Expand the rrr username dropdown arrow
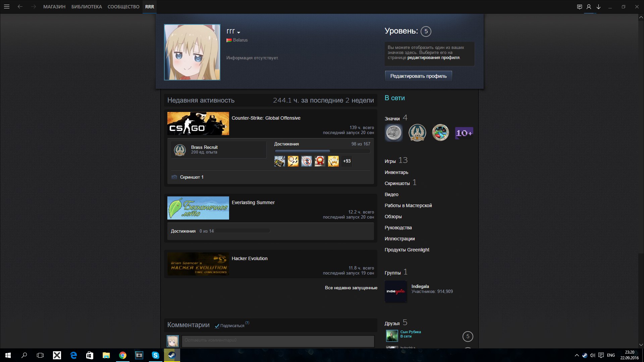This screenshot has width=644, height=362. 239,33
